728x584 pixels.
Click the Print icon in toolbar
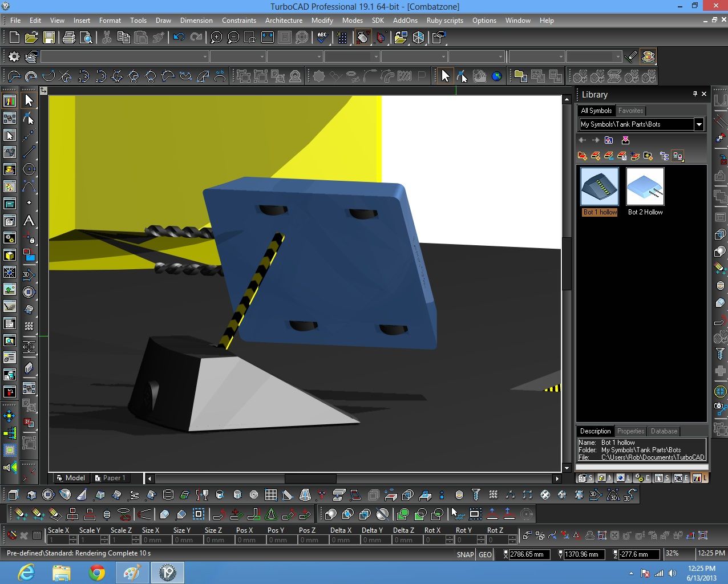69,38
